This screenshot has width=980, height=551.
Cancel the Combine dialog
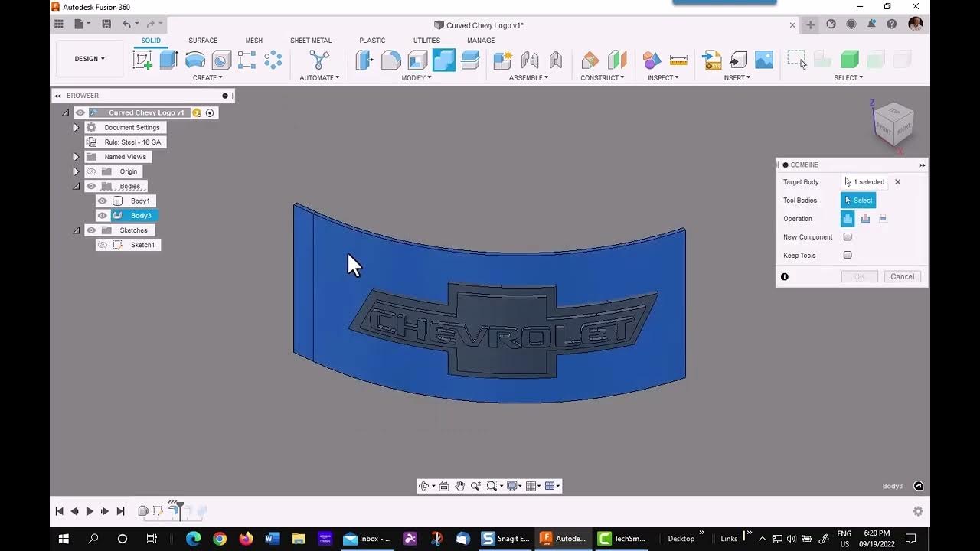pyautogui.click(x=902, y=276)
